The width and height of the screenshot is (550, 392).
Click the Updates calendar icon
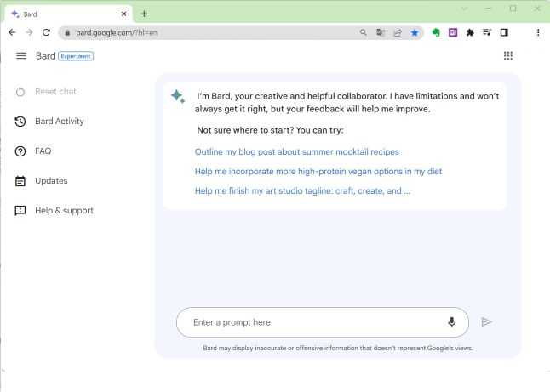point(20,181)
